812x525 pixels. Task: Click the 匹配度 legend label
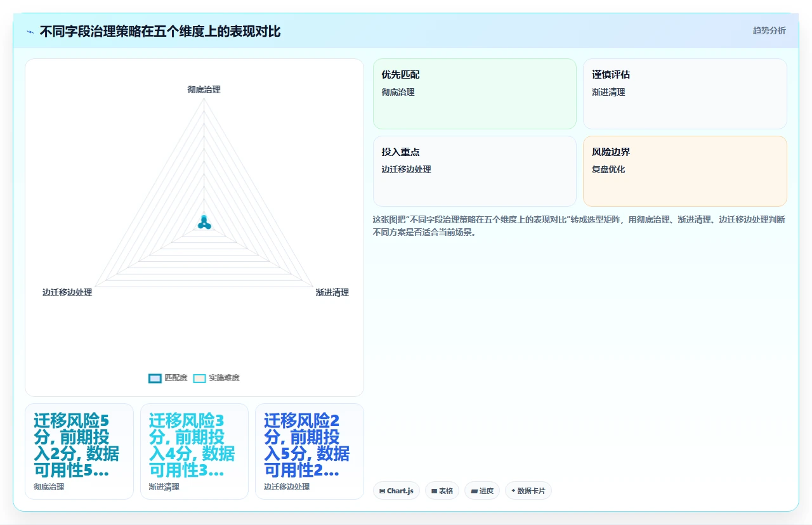pos(176,378)
